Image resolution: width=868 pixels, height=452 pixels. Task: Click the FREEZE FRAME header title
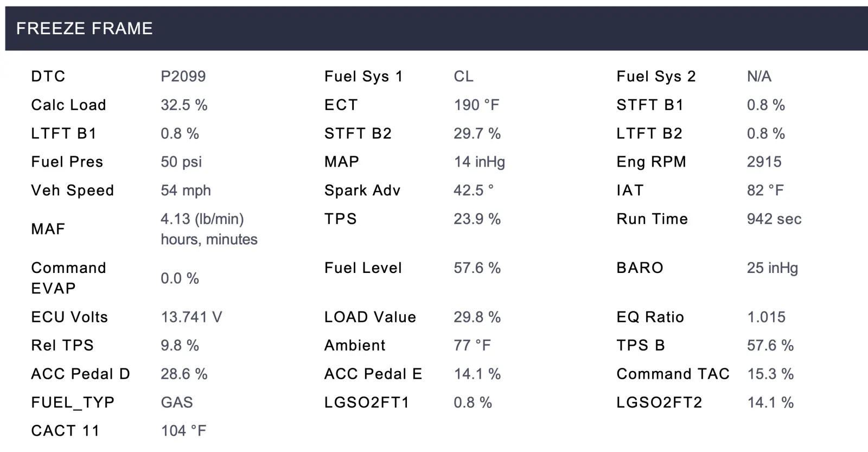84,28
